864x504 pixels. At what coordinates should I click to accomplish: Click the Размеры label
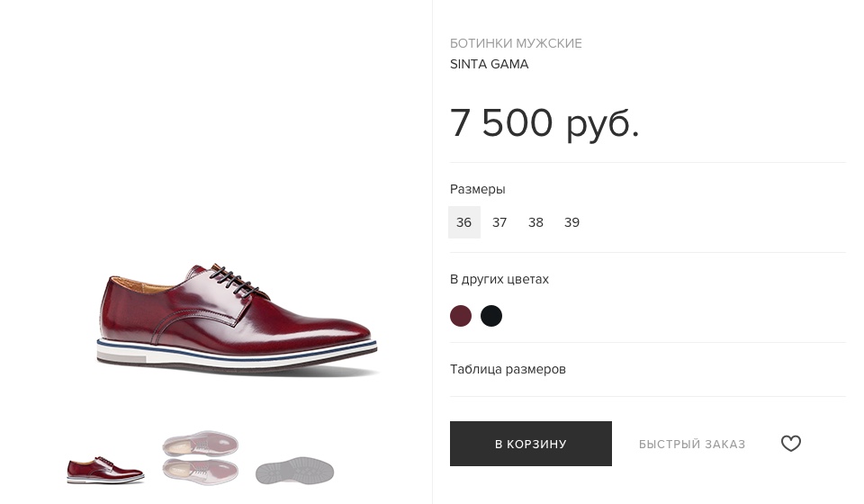pyautogui.click(x=477, y=189)
